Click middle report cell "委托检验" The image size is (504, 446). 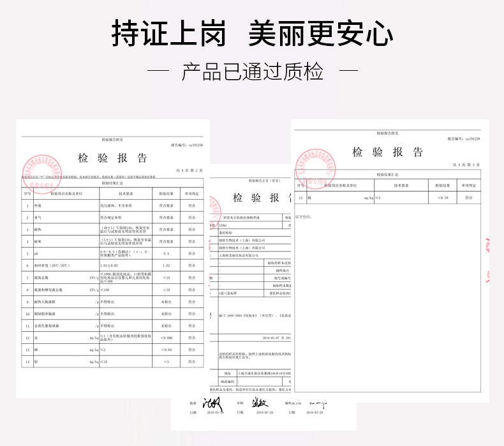click(x=226, y=233)
